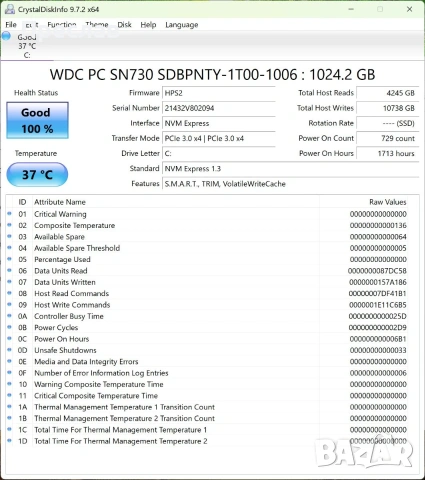
Task: Select the Good 37 °C C: disk tab
Action: [27, 46]
